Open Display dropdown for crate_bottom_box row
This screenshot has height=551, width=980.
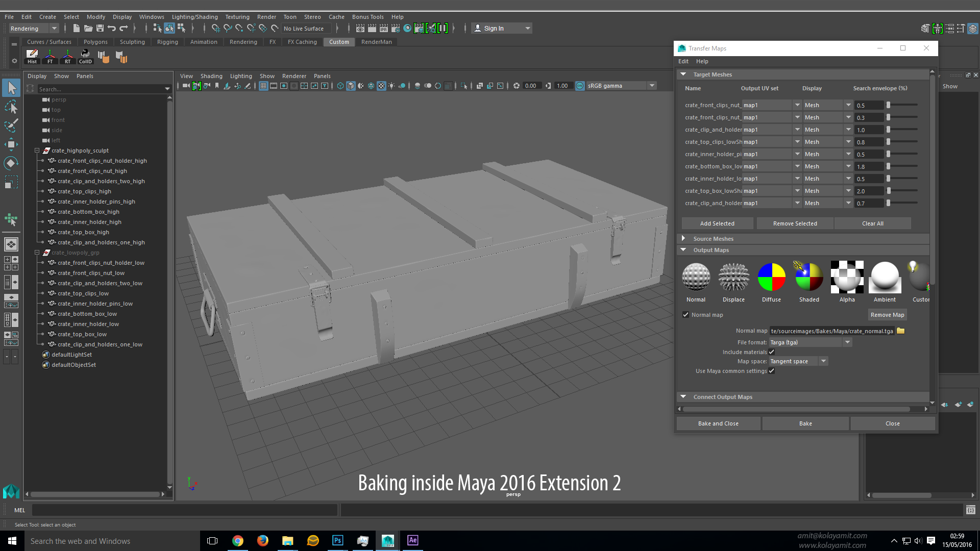(x=827, y=166)
